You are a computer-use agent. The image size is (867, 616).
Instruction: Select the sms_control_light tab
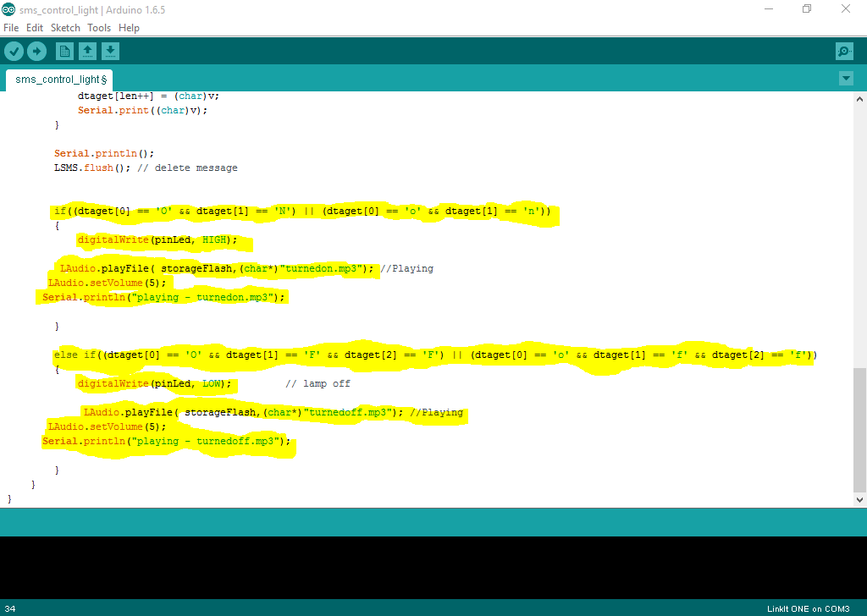coord(60,80)
